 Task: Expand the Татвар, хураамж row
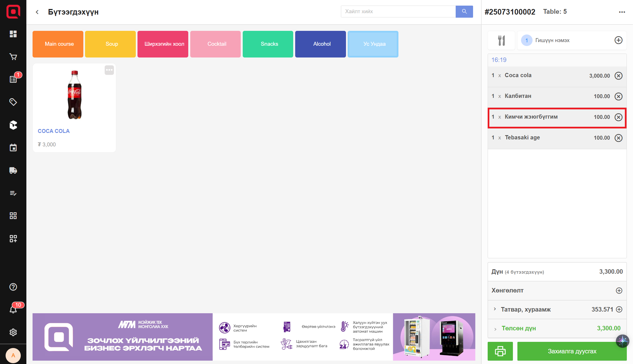(x=495, y=309)
